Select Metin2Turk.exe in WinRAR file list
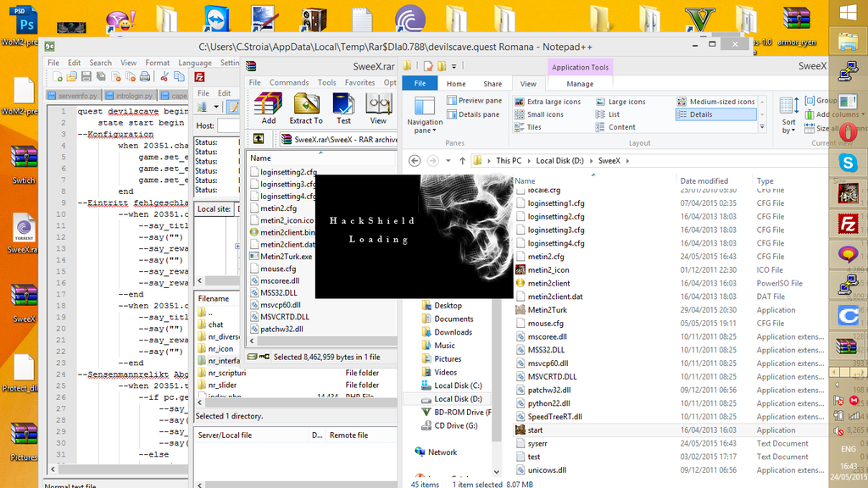 [286, 256]
